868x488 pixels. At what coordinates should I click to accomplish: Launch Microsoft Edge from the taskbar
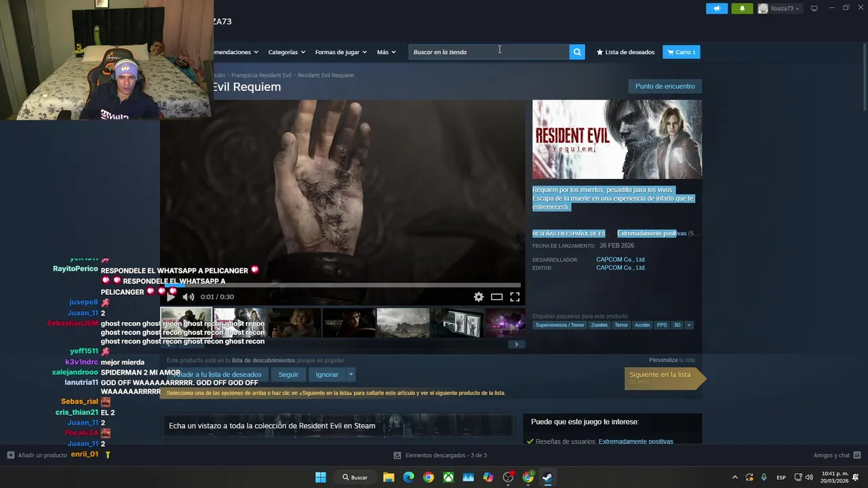point(408,477)
